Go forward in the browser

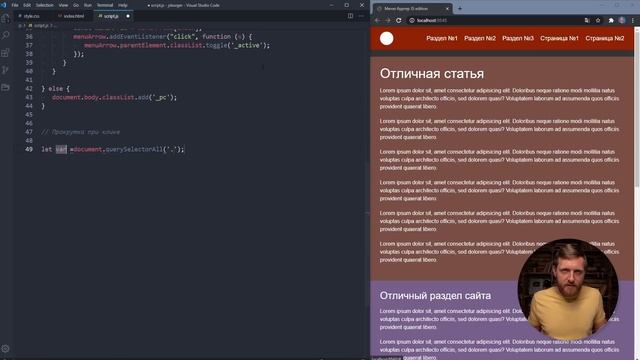[x=388, y=20]
